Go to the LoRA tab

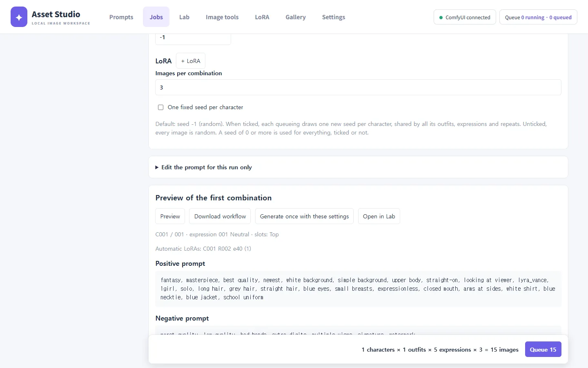[x=262, y=17]
